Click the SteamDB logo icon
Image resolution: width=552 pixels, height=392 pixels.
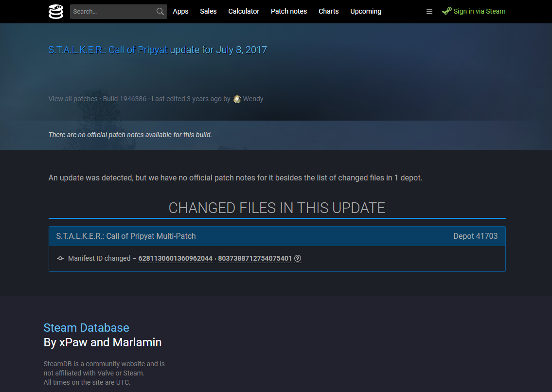click(55, 12)
